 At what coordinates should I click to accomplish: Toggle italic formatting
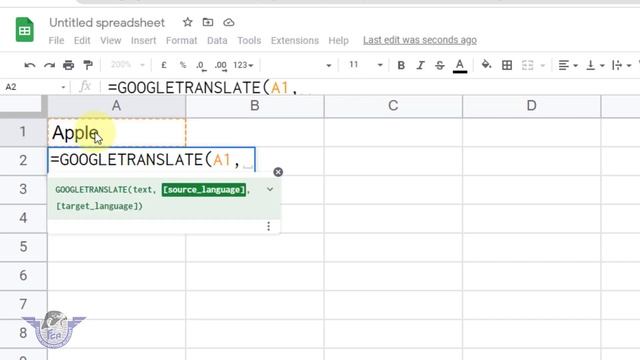[420, 65]
